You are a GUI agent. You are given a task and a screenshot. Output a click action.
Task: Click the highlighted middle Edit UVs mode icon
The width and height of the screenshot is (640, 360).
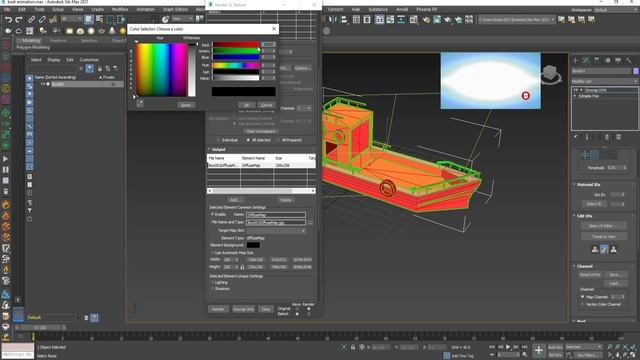point(604,249)
